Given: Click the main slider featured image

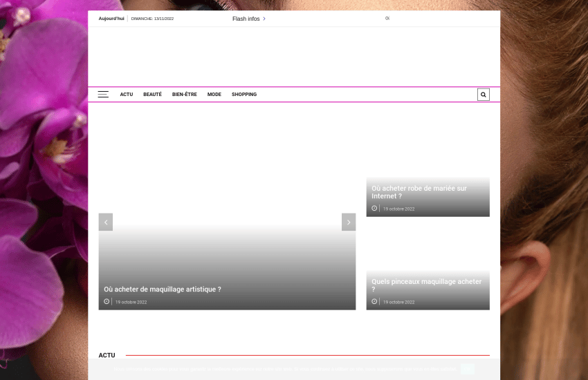Looking at the screenshot, I should 227,166.
